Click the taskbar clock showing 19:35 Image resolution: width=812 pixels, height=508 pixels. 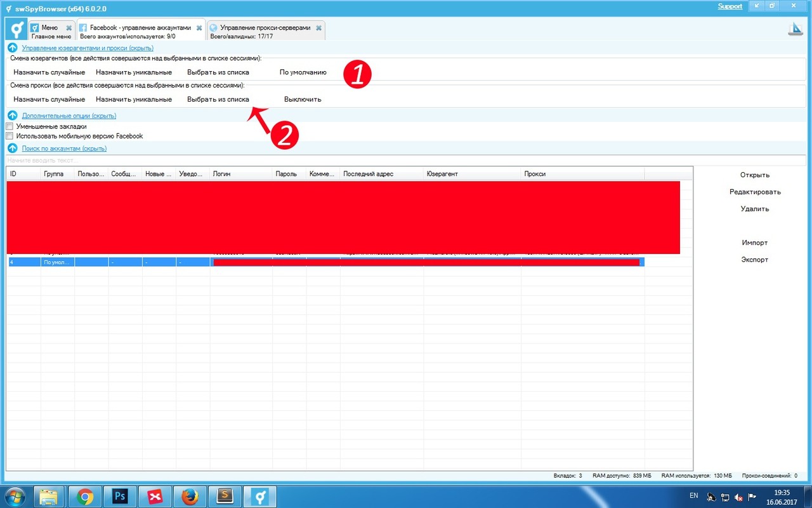click(782, 496)
